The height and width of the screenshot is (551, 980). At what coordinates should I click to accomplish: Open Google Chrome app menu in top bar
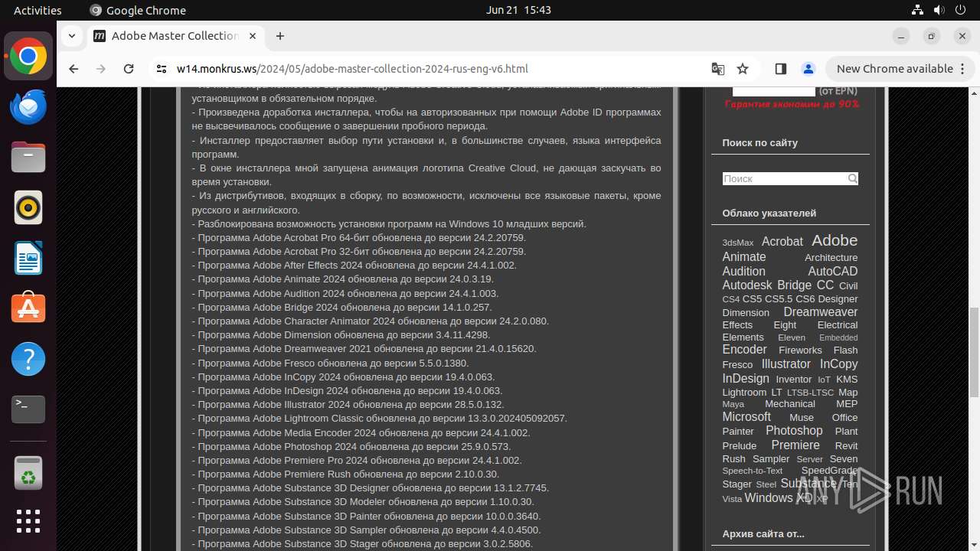pos(138,10)
